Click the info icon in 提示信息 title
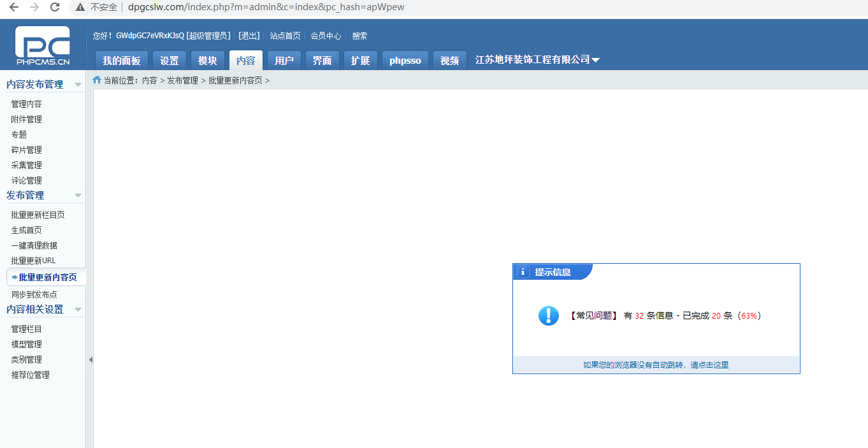The width and height of the screenshot is (868, 448). coord(523,272)
